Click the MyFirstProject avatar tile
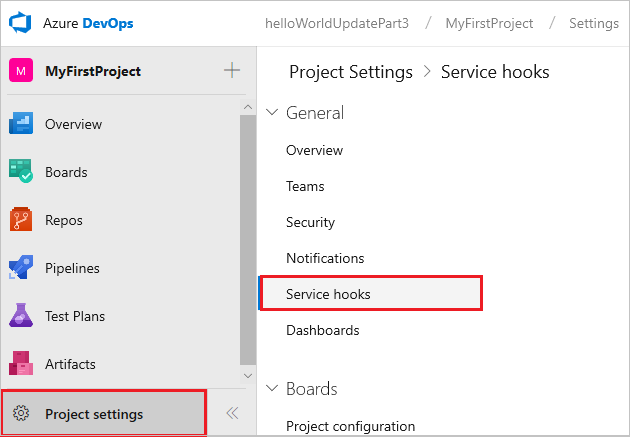This screenshot has height=437, width=630. (x=21, y=71)
